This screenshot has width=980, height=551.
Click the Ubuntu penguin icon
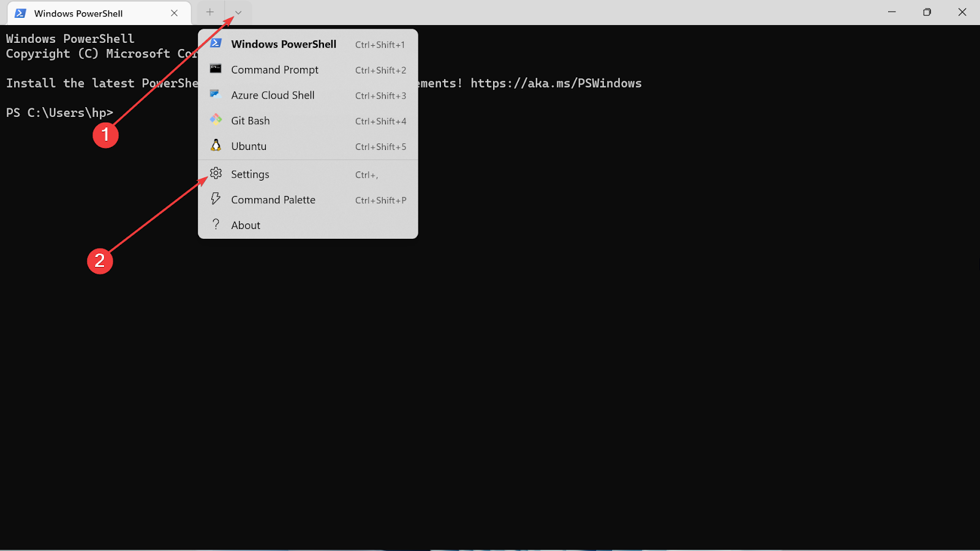tap(216, 145)
